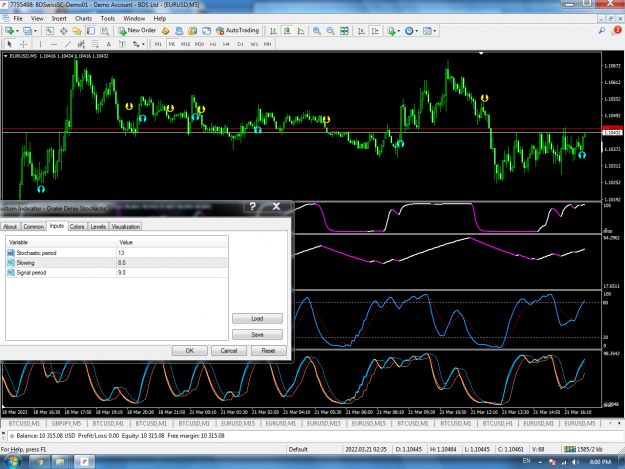
Task: Expand the Profiles dropdown arrow
Action: [x=35, y=31]
